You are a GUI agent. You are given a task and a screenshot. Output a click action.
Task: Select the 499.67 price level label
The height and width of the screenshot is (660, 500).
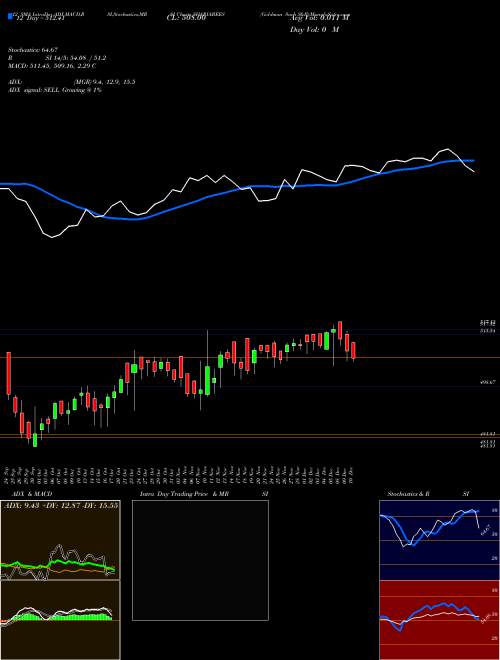pos(488,382)
